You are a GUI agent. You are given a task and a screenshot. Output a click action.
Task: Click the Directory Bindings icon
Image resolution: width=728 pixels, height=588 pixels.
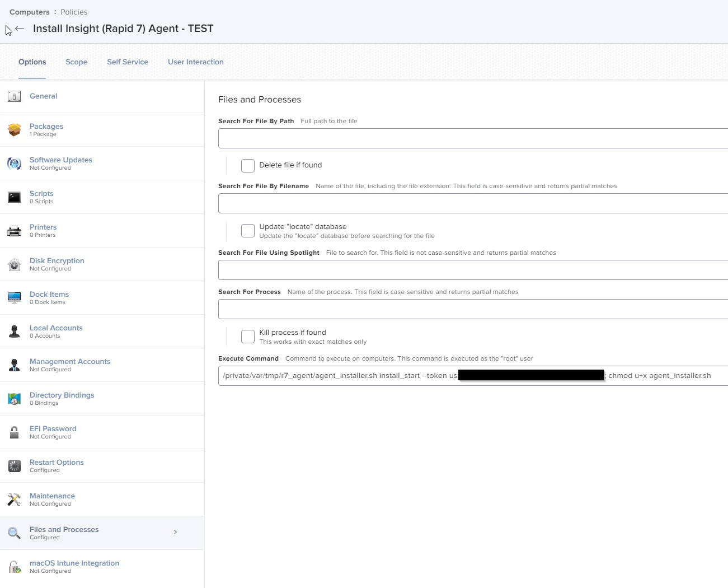15,399
